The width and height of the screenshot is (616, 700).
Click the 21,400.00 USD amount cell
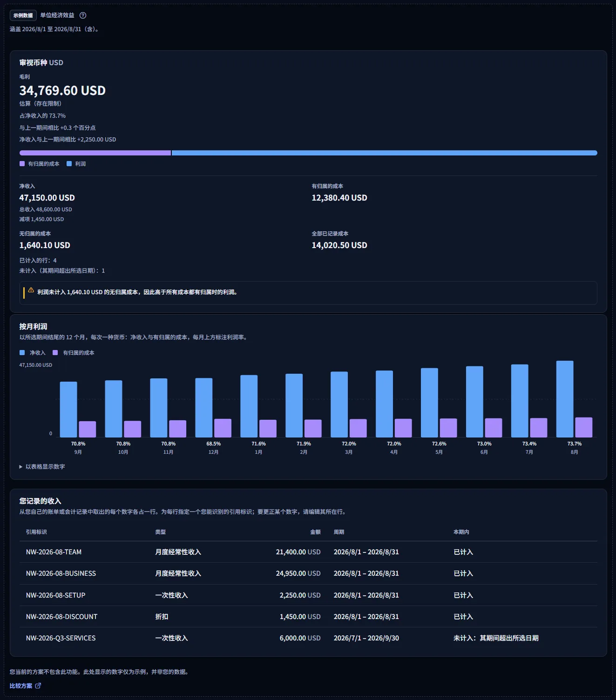298,552
